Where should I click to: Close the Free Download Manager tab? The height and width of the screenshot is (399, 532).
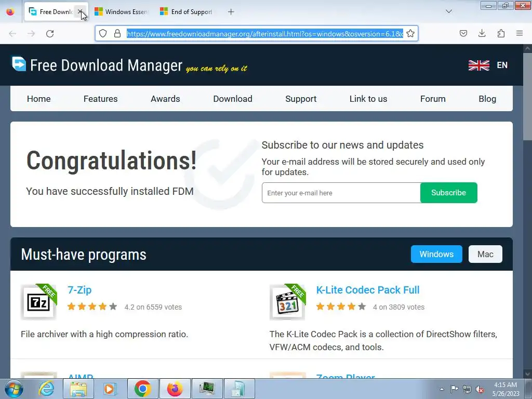point(81,12)
